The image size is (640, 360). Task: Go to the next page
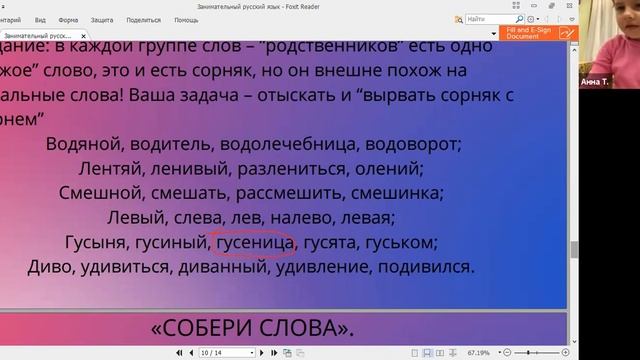(x=262, y=353)
